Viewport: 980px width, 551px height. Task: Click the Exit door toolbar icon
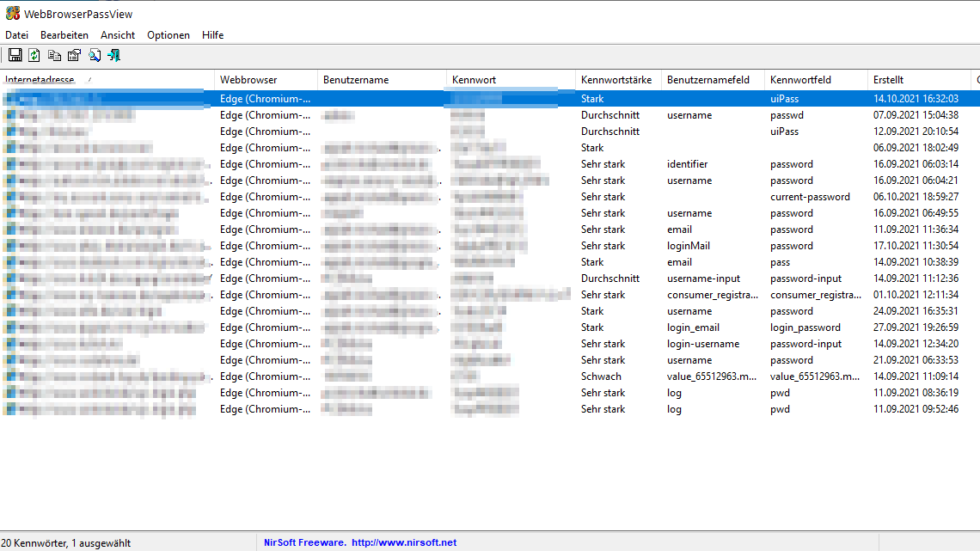point(113,55)
